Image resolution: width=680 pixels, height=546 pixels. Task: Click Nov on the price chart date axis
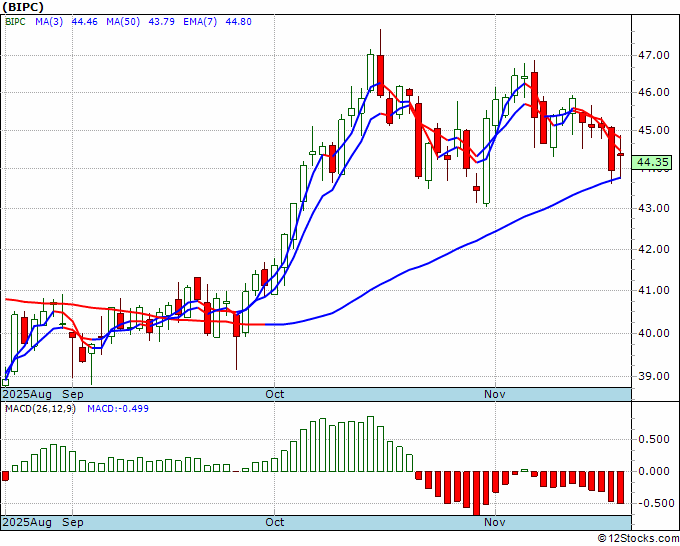[495, 394]
